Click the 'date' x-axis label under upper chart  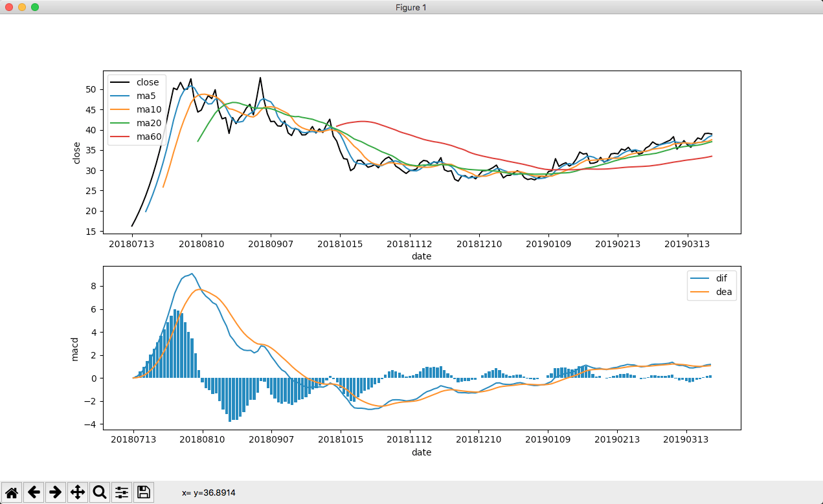[x=422, y=256]
